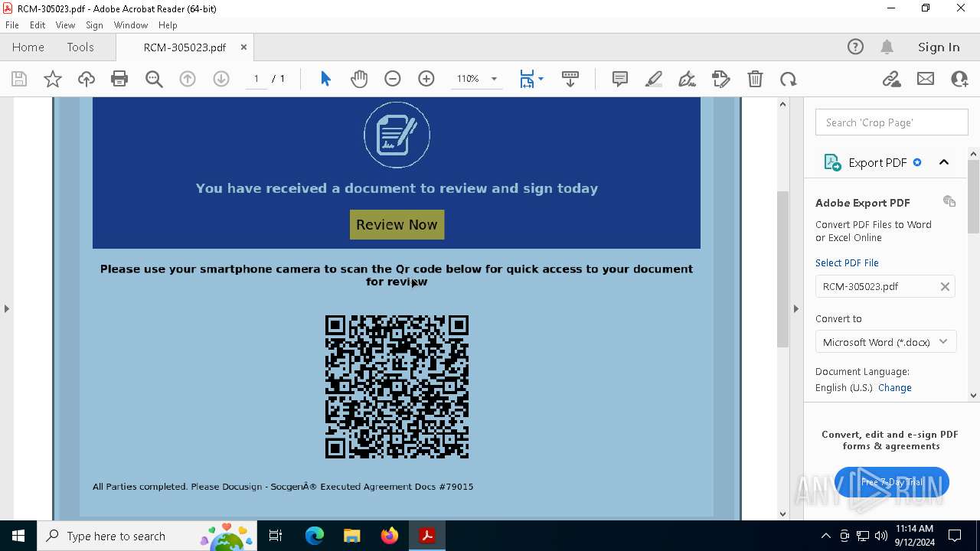Open the View menu

(65, 25)
